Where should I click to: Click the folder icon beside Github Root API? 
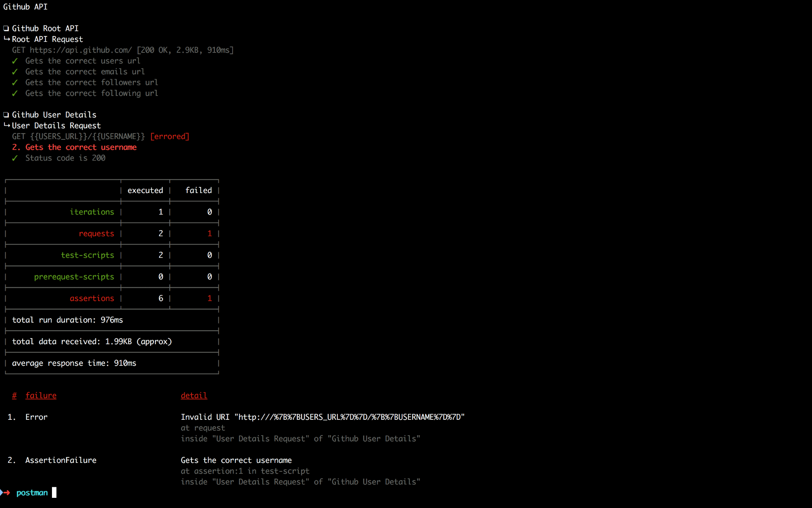pyautogui.click(x=6, y=28)
